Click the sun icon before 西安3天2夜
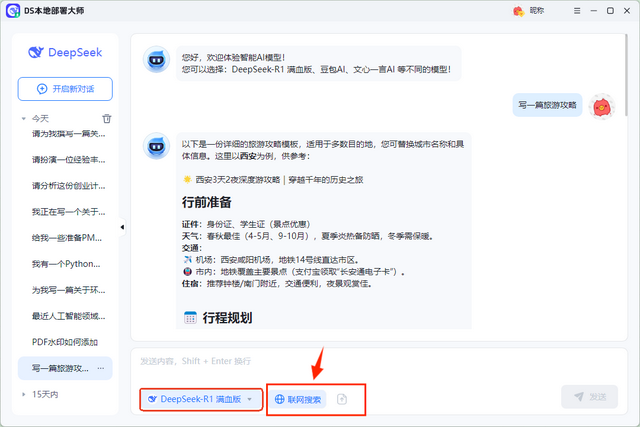 tap(187, 180)
